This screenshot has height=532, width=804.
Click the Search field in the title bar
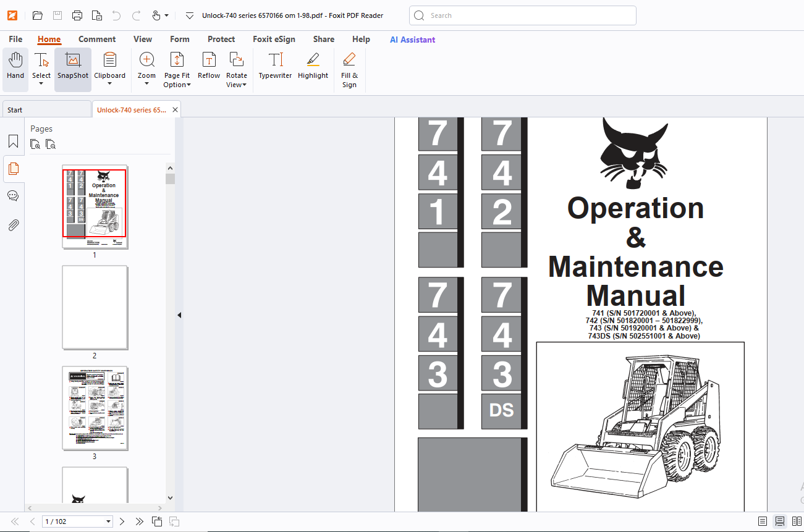click(523, 15)
